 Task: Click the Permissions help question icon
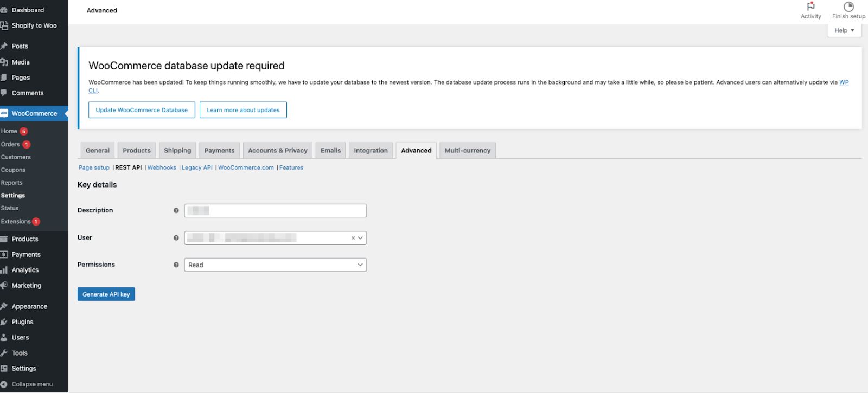[x=176, y=265]
